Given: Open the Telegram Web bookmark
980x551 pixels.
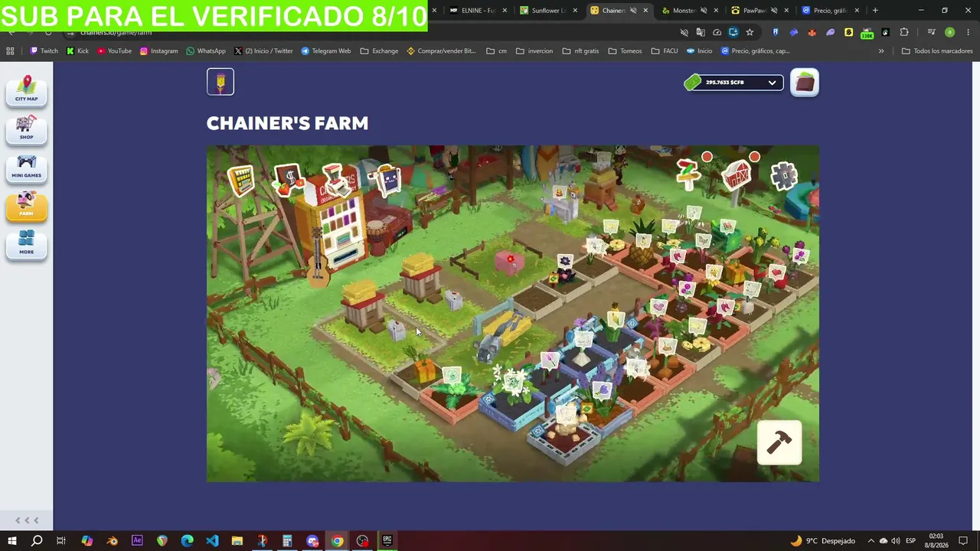Looking at the screenshot, I should [x=326, y=51].
